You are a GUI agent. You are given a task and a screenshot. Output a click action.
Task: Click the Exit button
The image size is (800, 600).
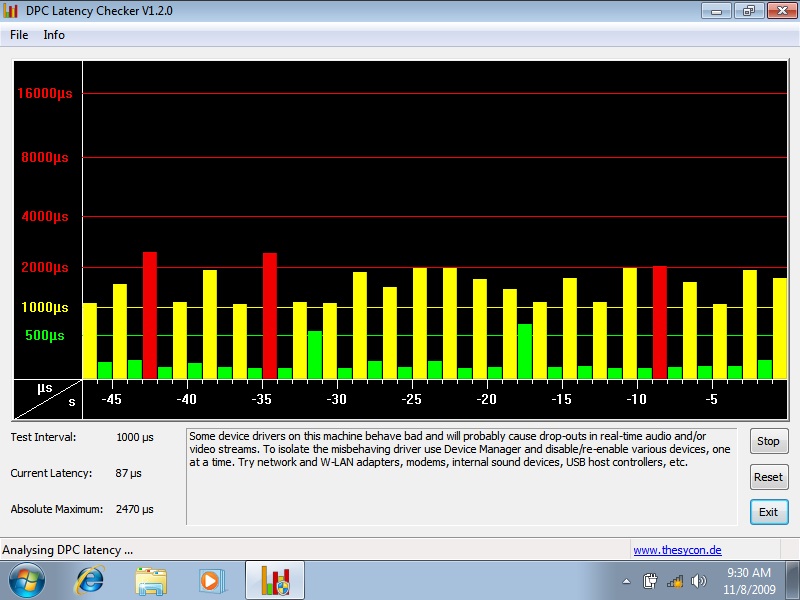(768, 512)
